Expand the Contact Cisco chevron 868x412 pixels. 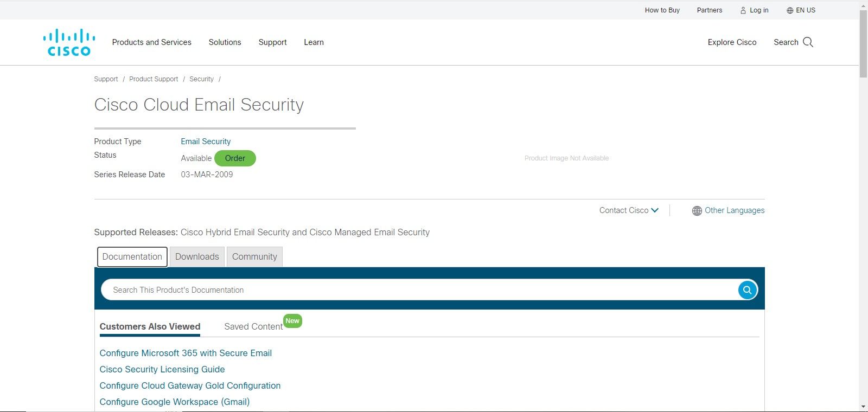pos(655,210)
